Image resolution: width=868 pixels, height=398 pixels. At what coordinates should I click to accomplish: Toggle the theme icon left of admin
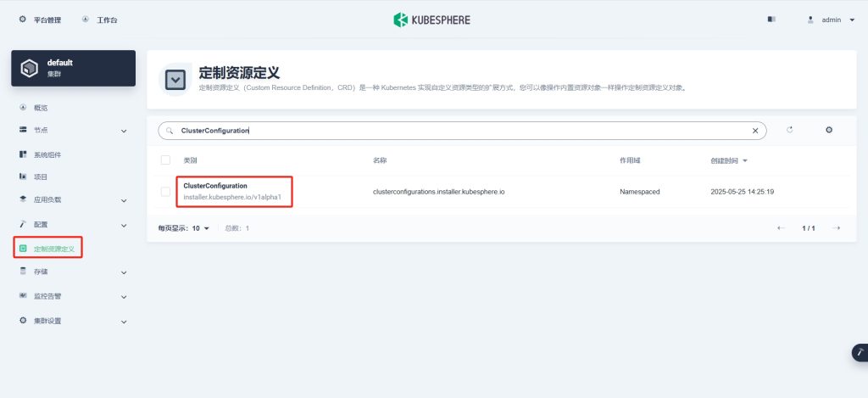coord(771,20)
